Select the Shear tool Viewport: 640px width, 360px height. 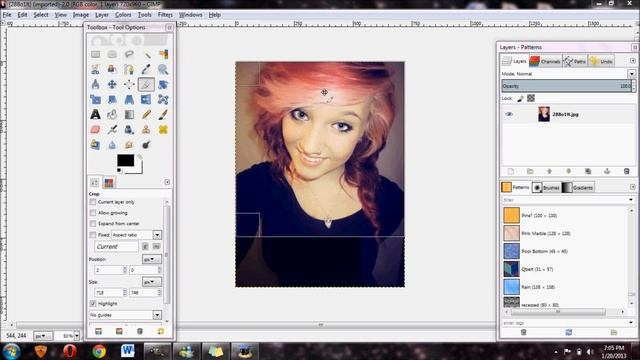pos(112,100)
